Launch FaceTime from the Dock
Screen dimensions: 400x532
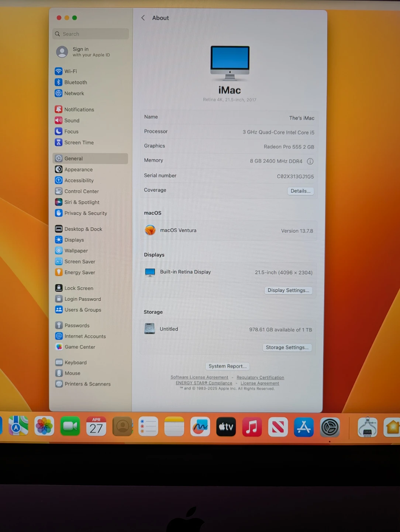pyautogui.click(x=70, y=426)
